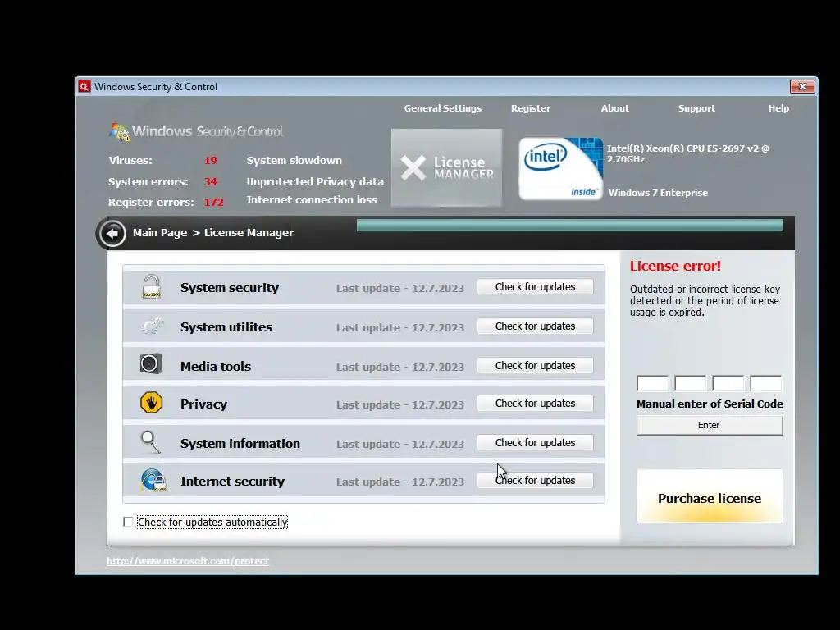Click Main Page in the breadcrumb
Viewport: 840px width, 630px height.
160,232
